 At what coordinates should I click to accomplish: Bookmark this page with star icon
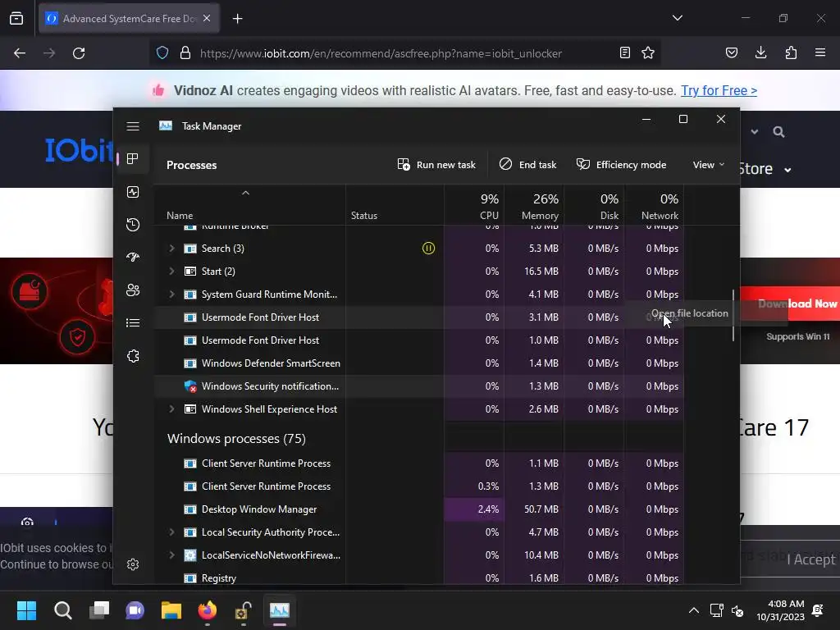[x=648, y=53]
